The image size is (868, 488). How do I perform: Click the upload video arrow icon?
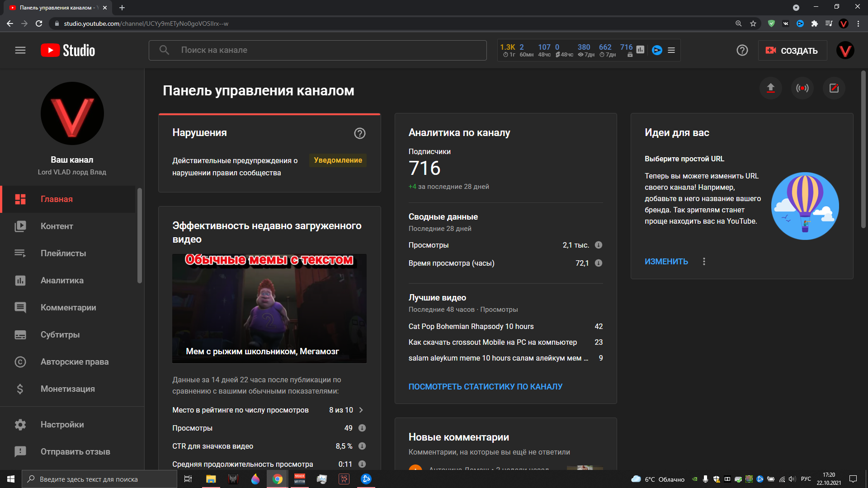point(770,88)
